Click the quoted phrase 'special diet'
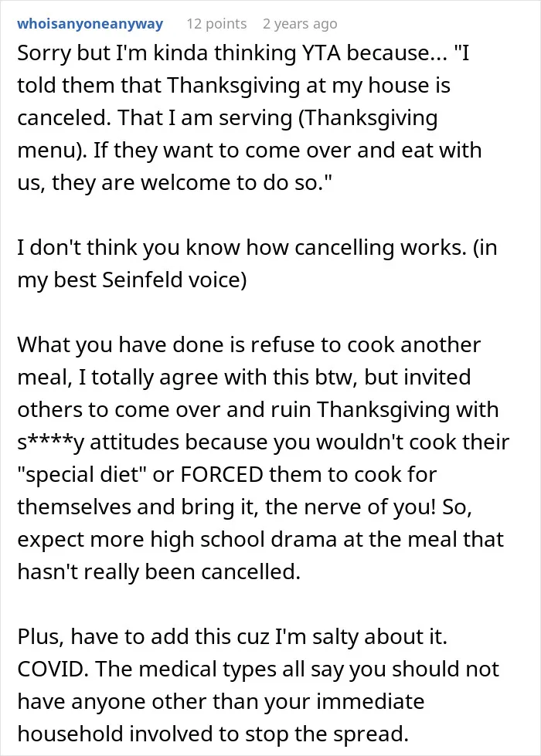The width and height of the screenshot is (541, 756). (x=82, y=474)
